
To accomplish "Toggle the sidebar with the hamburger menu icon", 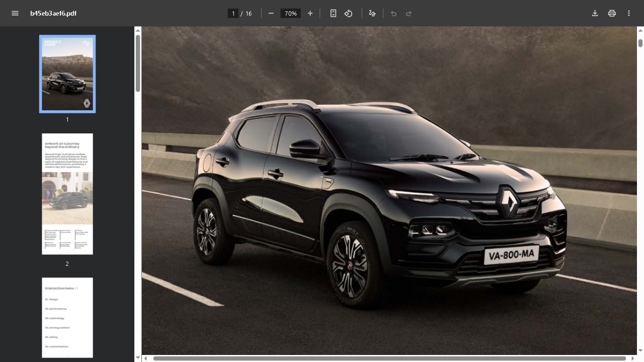I will coord(15,13).
